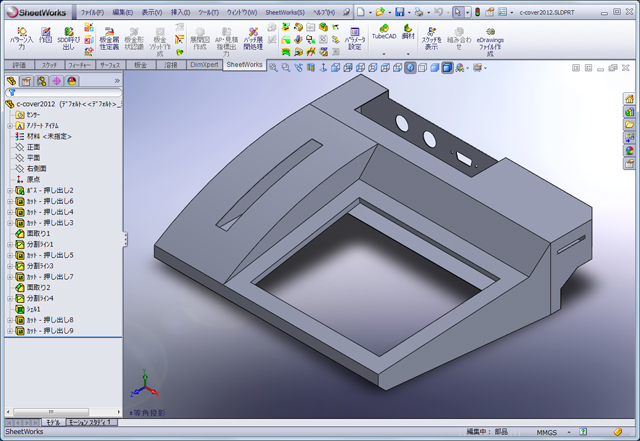
Task: Select the モーション スタディ 1 bottom tab
Action: tap(91, 423)
